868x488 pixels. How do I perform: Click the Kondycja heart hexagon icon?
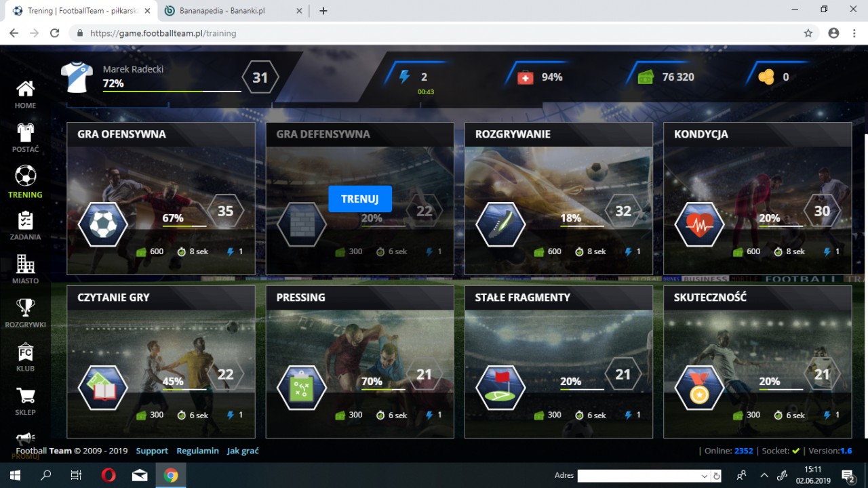click(x=700, y=224)
